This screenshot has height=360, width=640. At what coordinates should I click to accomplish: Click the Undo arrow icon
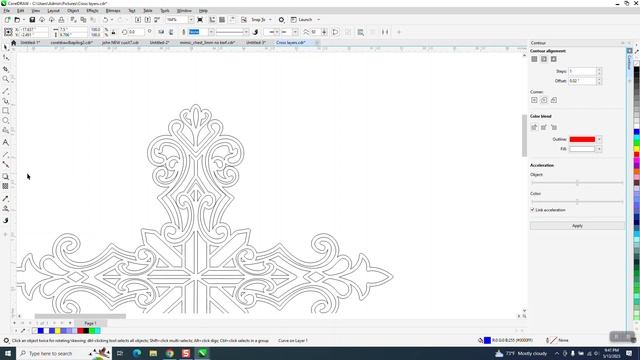105,20
